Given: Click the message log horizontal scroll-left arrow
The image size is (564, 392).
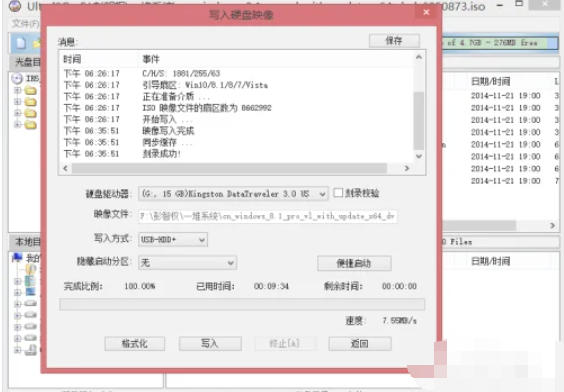Looking at the screenshot, I should 65,168.
